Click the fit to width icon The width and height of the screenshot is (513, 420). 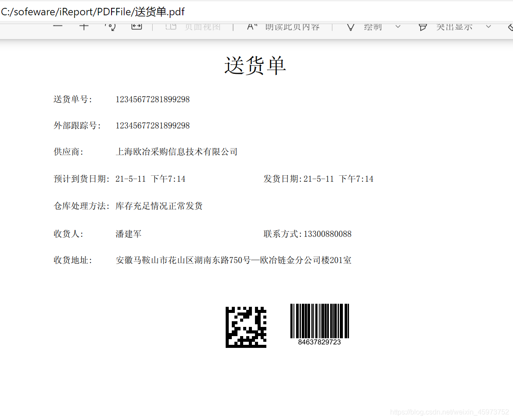(136, 27)
